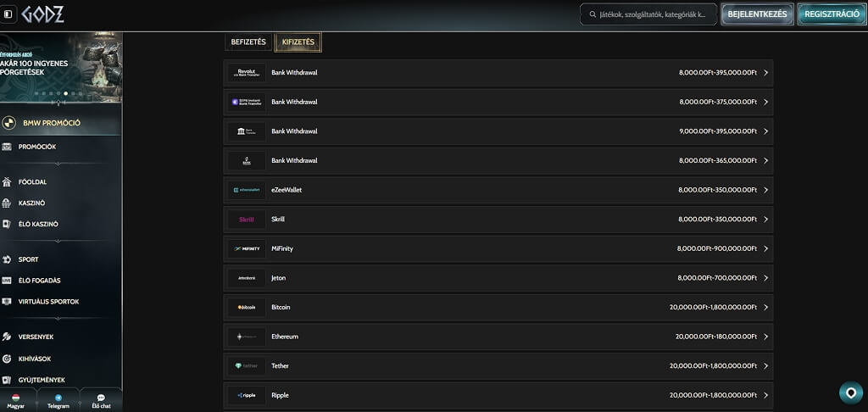Open the Élő Kaszinó sidebar icon
The image size is (868, 412).
[x=7, y=225]
